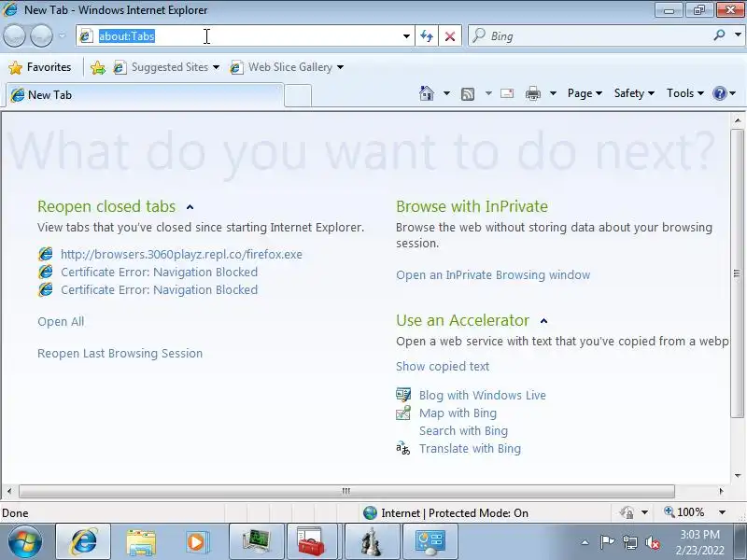This screenshot has height=560, width=747.
Task: Click the RSS feeds icon
Action: point(468,94)
